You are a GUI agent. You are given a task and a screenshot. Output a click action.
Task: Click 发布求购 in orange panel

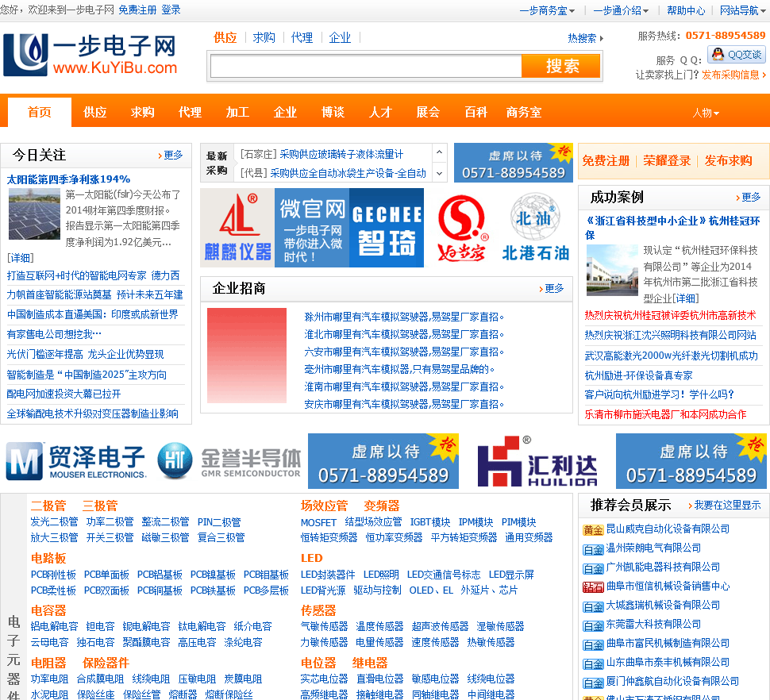tap(728, 160)
